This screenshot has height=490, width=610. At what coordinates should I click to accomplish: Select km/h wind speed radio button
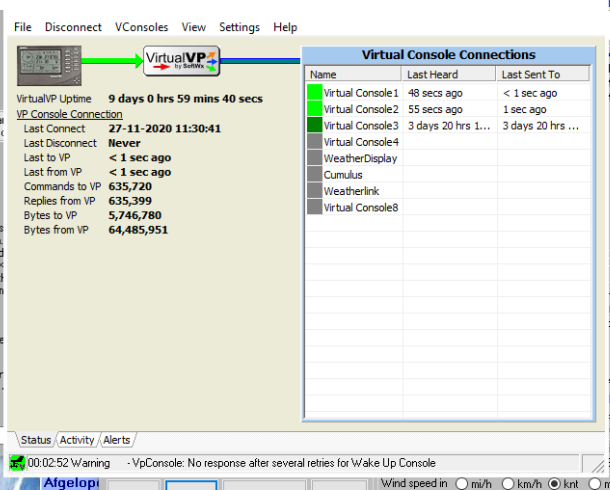[x=508, y=484]
